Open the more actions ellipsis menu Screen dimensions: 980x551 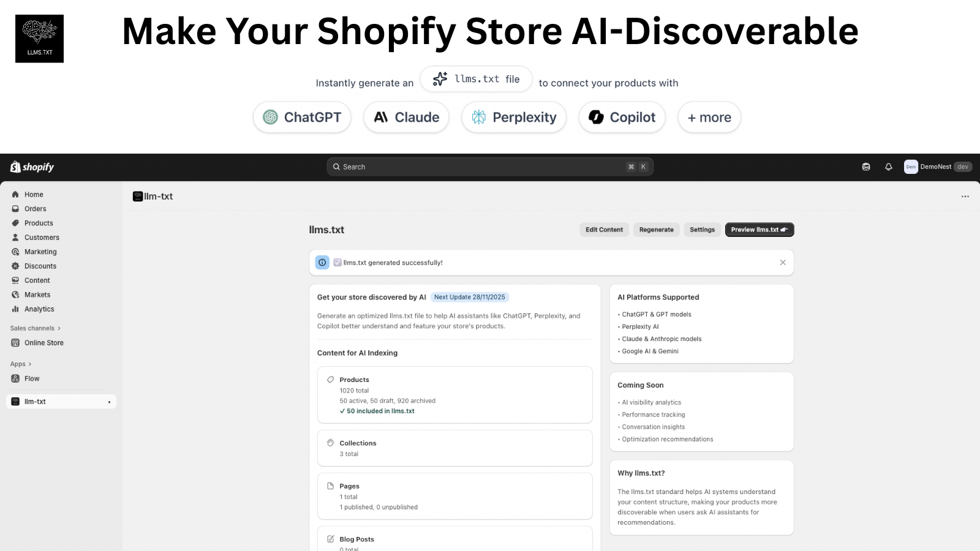(x=965, y=196)
